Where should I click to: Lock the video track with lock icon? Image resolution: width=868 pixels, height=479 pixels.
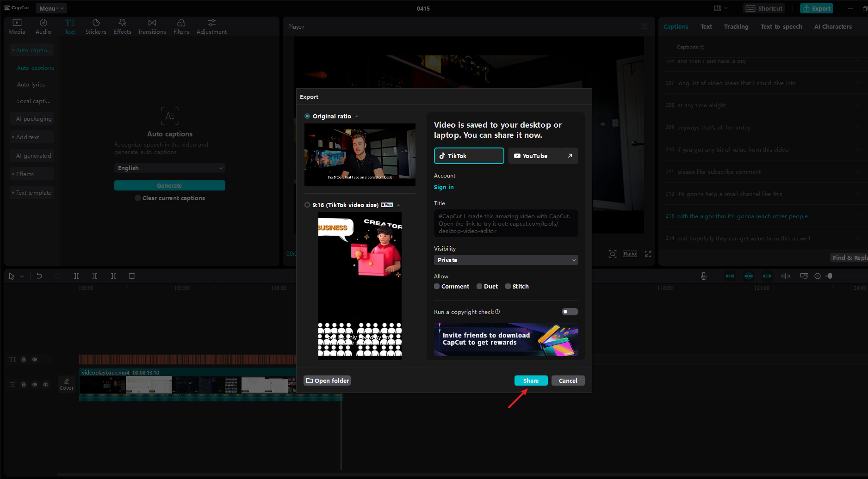[x=24, y=384]
